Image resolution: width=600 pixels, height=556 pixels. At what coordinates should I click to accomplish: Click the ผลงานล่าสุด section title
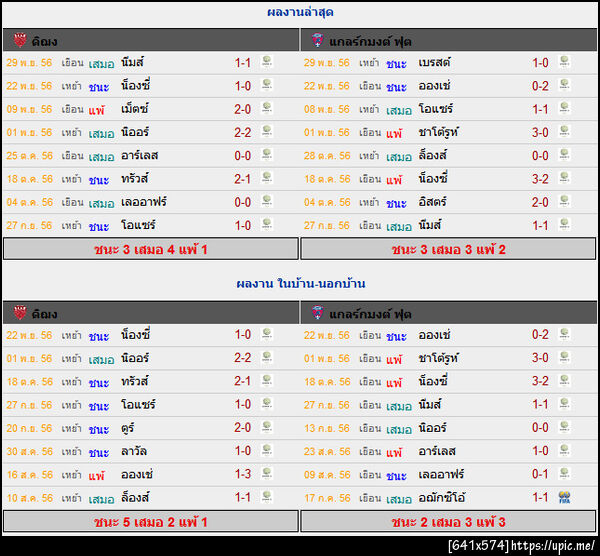[x=300, y=12]
